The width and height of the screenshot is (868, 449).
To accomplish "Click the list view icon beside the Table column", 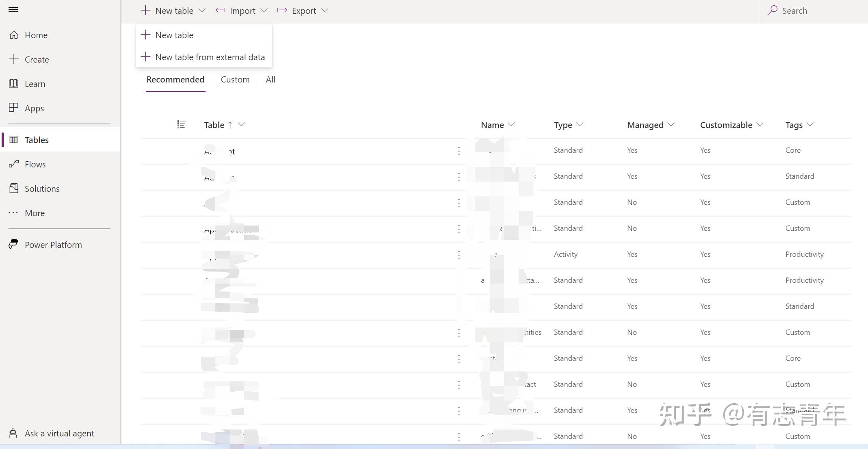I will point(181,125).
